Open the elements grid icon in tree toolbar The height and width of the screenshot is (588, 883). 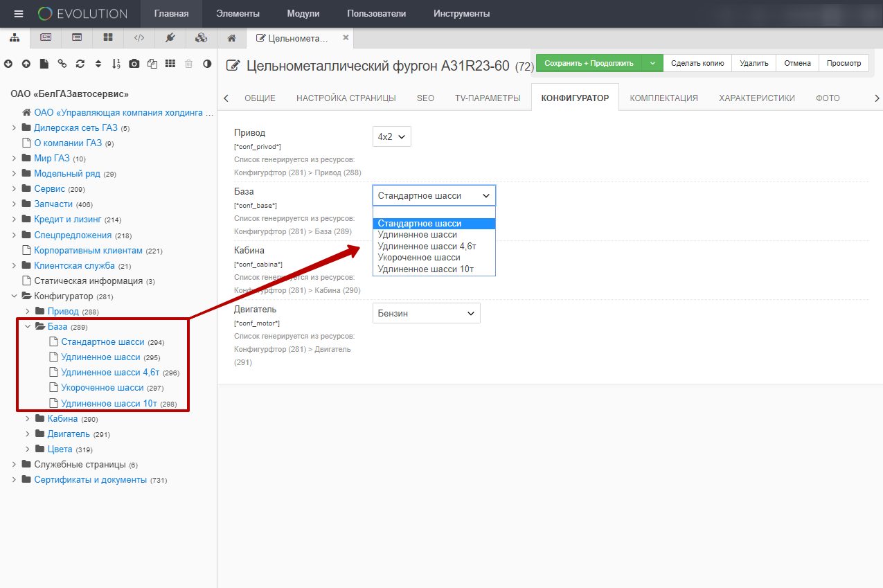(170, 64)
